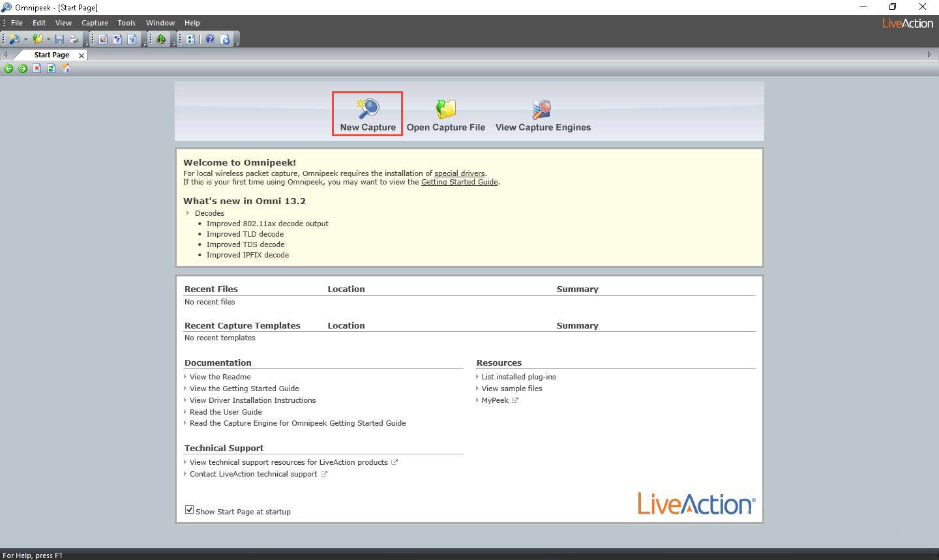
Task: Open the View menu
Action: coord(63,23)
